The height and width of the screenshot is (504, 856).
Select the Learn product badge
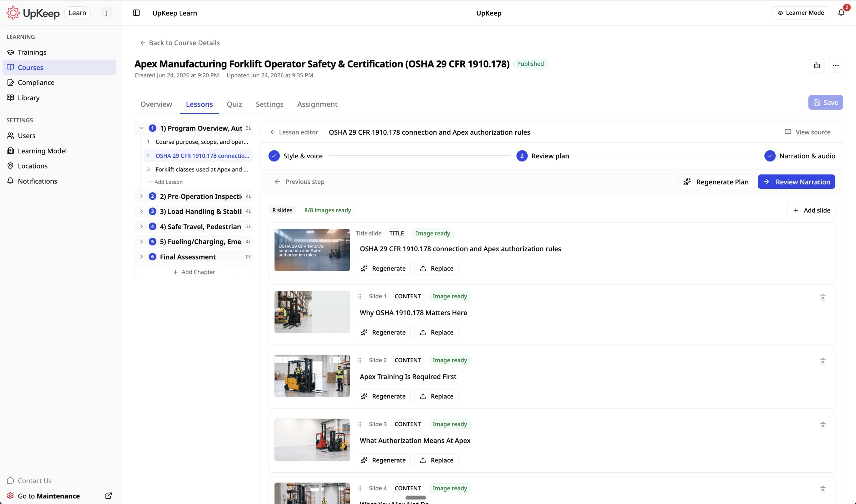pos(77,13)
